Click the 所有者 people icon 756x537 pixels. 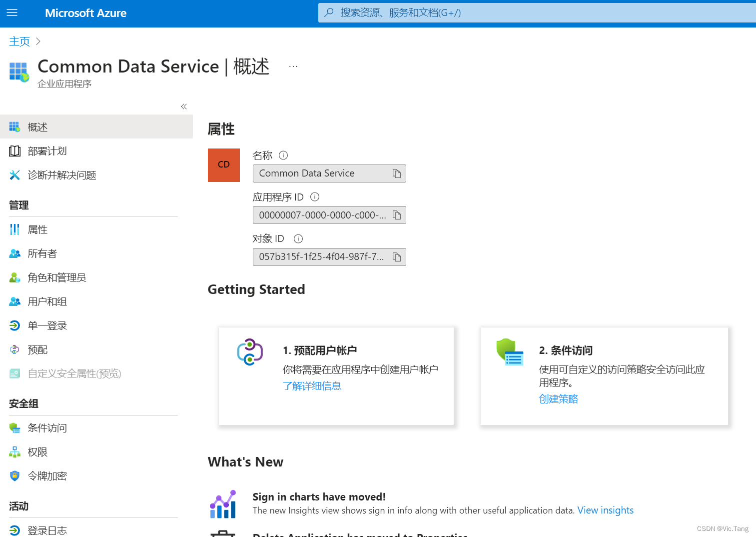(15, 253)
